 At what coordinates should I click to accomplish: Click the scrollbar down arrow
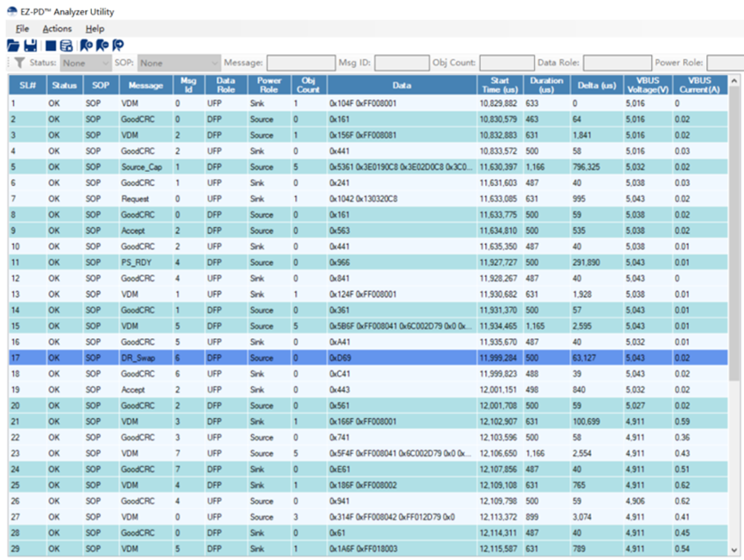click(734, 550)
